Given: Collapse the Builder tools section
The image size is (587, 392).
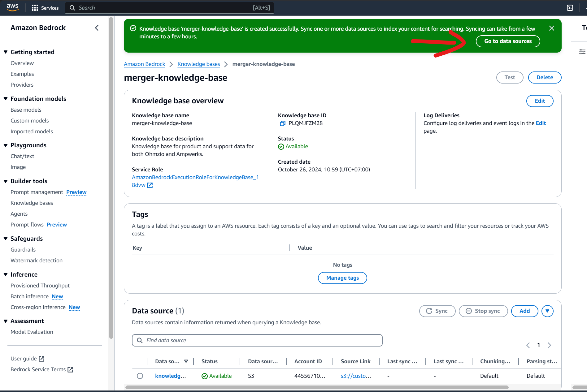Looking at the screenshot, I should [6, 181].
